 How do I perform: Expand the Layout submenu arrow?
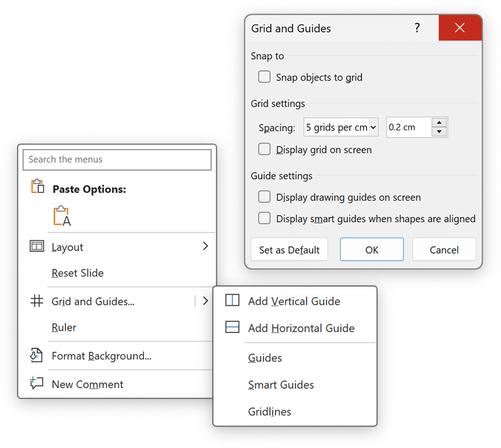(206, 246)
